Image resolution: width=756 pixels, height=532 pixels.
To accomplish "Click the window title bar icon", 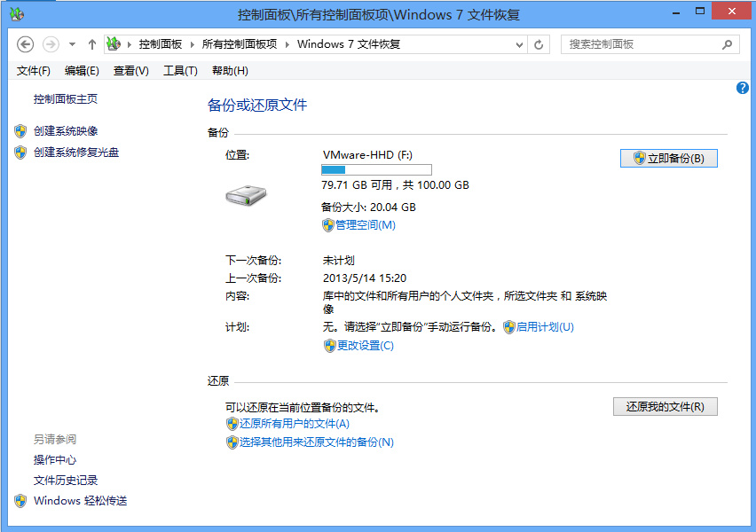I will pos(16,14).
